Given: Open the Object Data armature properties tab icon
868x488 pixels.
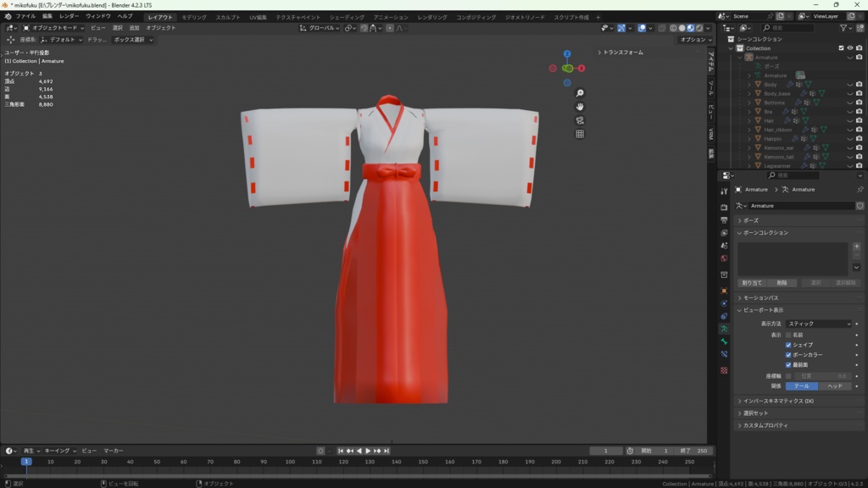Looking at the screenshot, I should coord(724,329).
